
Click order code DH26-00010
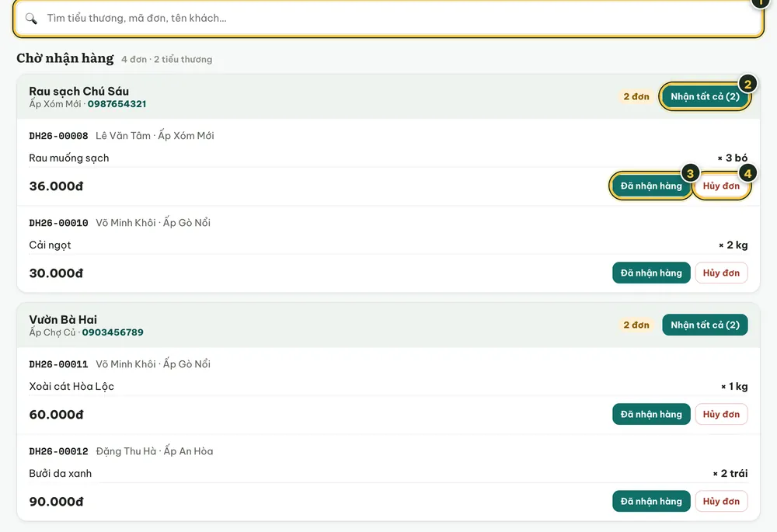[x=58, y=223]
